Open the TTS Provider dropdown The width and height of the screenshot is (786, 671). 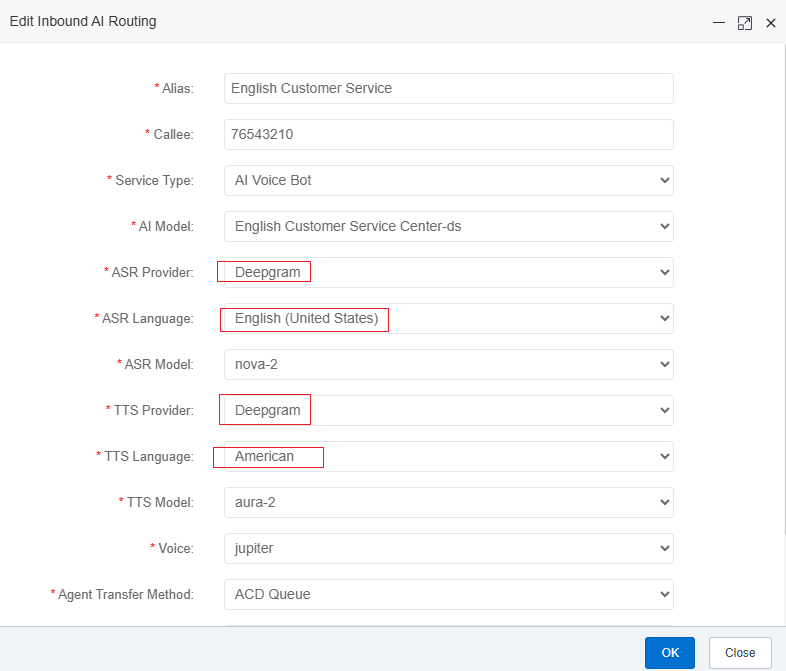pos(449,410)
